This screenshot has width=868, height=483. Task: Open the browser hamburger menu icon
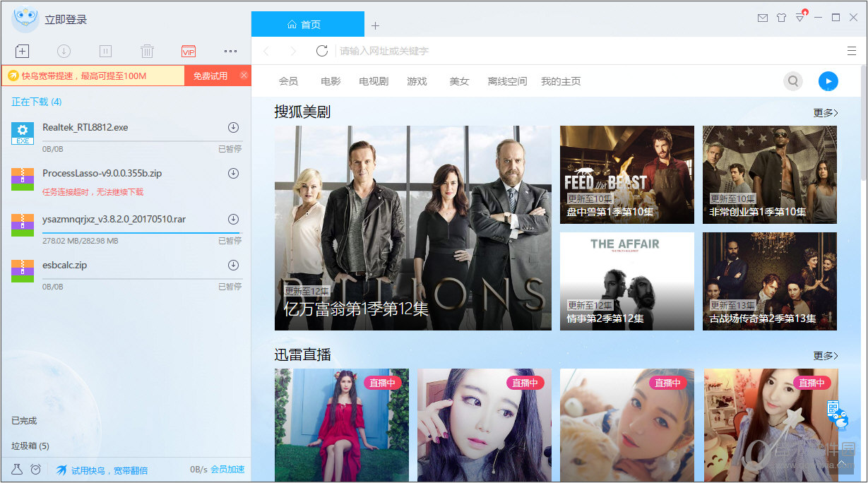point(851,51)
